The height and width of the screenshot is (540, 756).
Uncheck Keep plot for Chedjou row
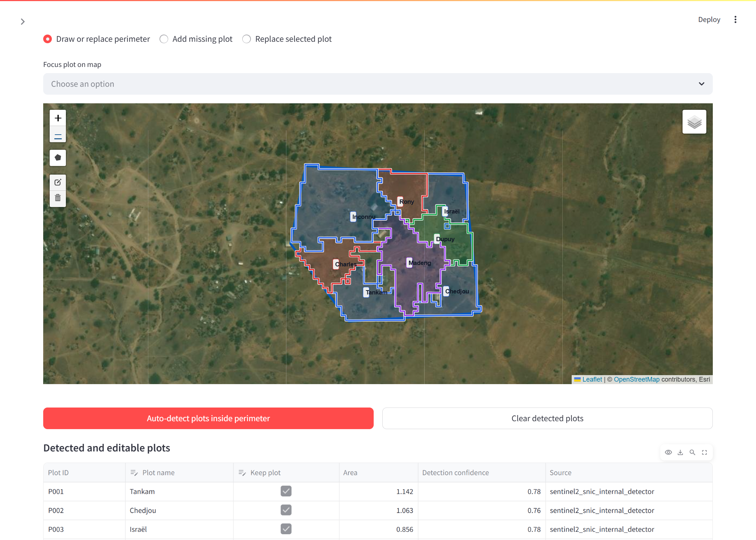pos(286,510)
